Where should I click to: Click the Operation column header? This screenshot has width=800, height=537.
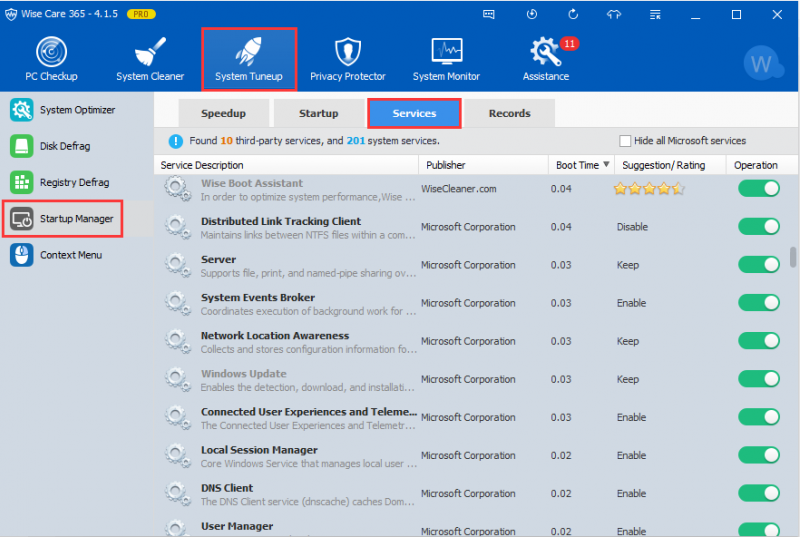click(x=762, y=165)
